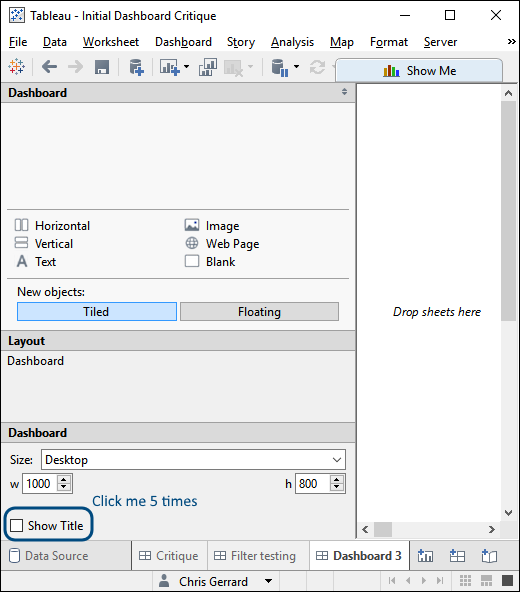Select Tiled for new objects
The image size is (520, 592).
[x=97, y=311]
